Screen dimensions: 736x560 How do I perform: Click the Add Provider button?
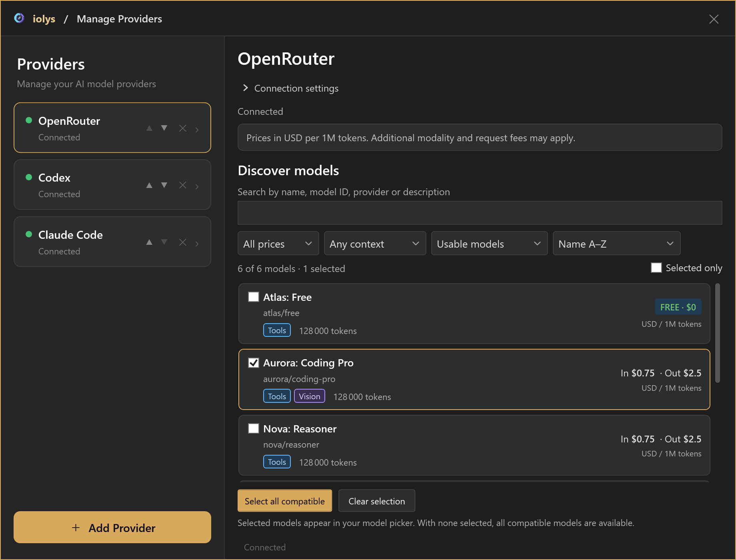112,528
